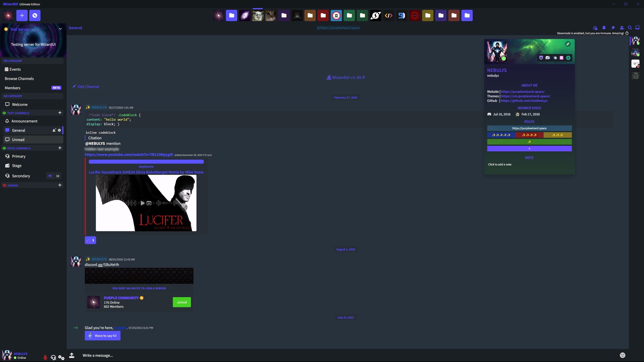Viewport: 644px width, 362px height.
Task: Click the pink square profile badge
Action: point(561,58)
